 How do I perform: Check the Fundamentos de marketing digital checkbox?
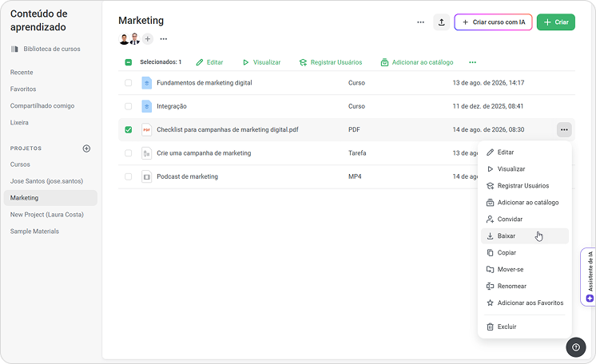(x=129, y=83)
